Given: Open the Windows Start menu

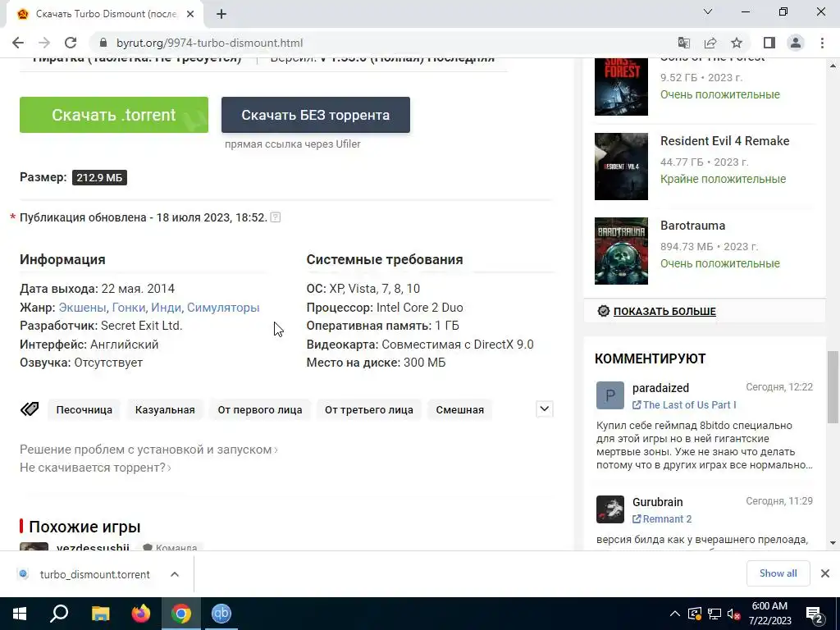Looking at the screenshot, I should pos(20,614).
